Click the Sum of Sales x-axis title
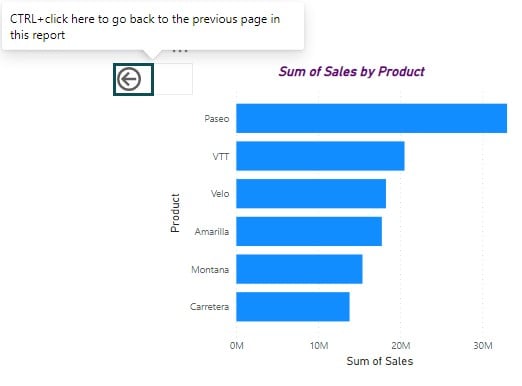This screenshot has width=522, height=386. tap(380, 361)
